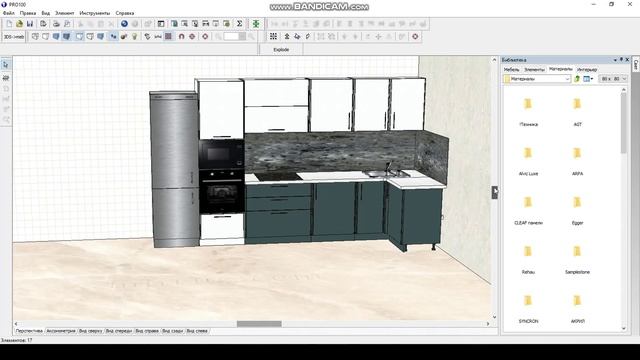Image resolution: width=640 pixels, height=360 pixels.
Task: Toggle the colors display mode icon
Action: [x=56, y=37]
